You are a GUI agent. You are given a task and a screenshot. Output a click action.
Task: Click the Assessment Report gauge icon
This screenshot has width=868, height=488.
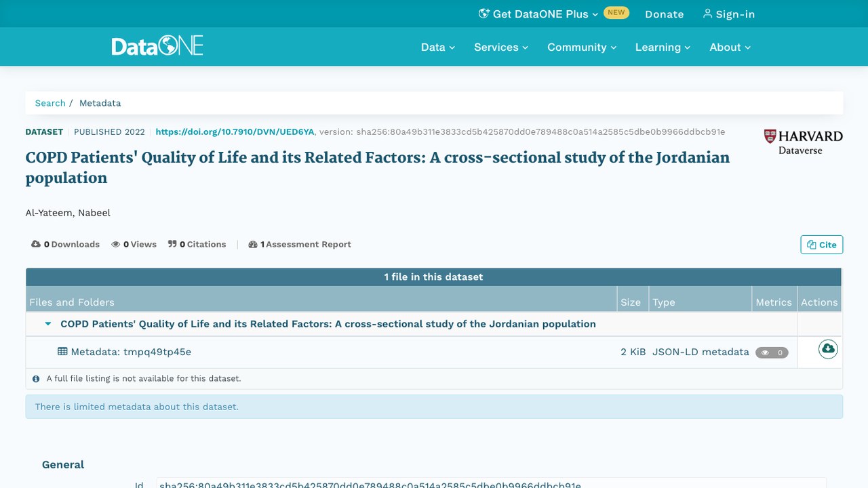coord(253,245)
